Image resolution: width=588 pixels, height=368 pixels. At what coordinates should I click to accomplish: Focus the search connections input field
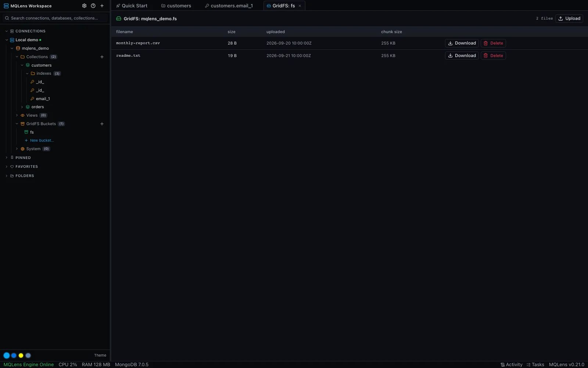55,18
